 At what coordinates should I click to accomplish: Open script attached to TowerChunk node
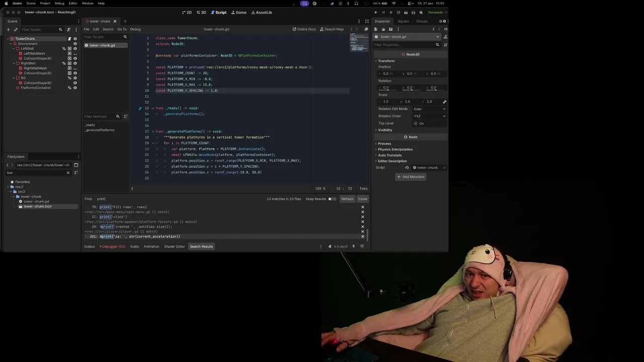click(69, 39)
